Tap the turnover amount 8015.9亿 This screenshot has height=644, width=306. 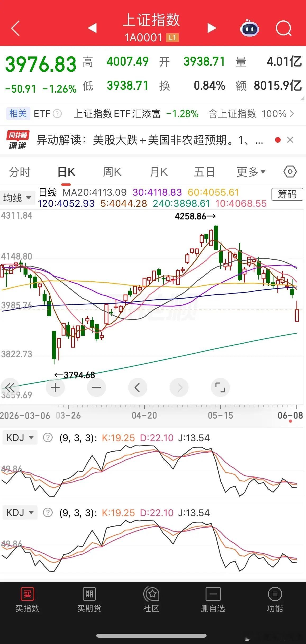click(278, 85)
